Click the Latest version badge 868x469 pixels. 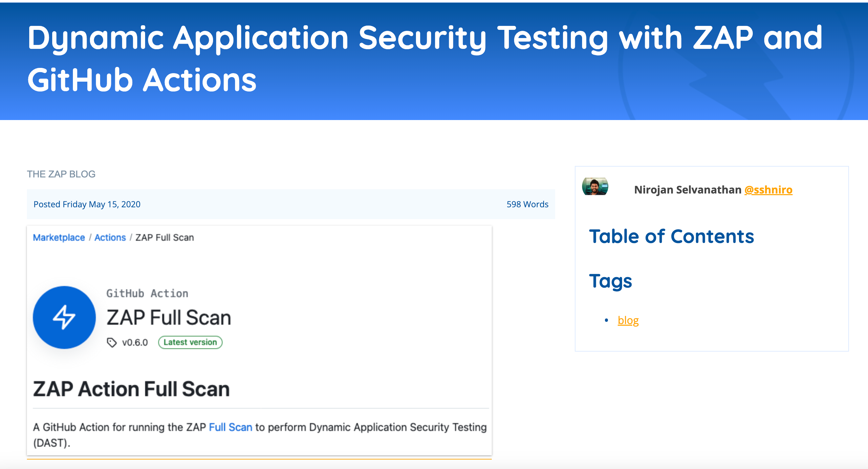point(190,342)
